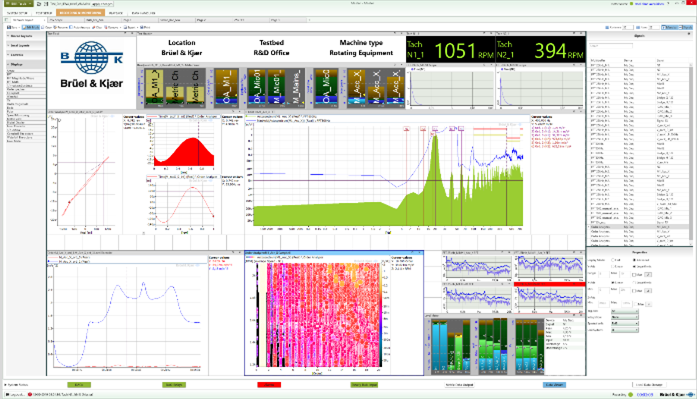The height and width of the screenshot is (399, 697).
Task: Open the green application menu button in the top-left
Action: [18, 3]
